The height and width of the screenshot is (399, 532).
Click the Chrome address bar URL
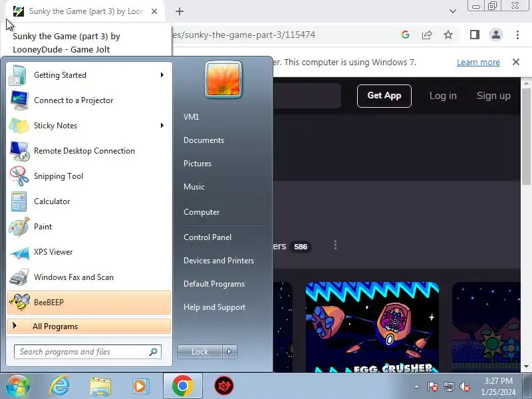click(243, 35)
